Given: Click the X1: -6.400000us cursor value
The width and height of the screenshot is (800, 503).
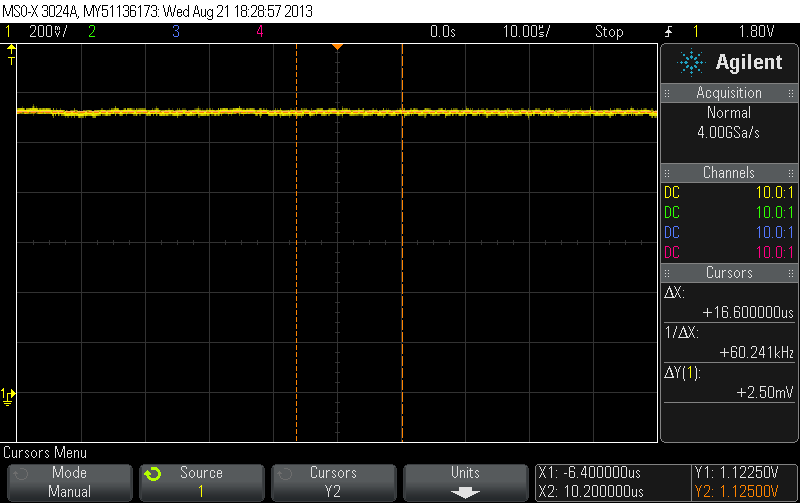Looking at the screenshot, I should (590, 473).
